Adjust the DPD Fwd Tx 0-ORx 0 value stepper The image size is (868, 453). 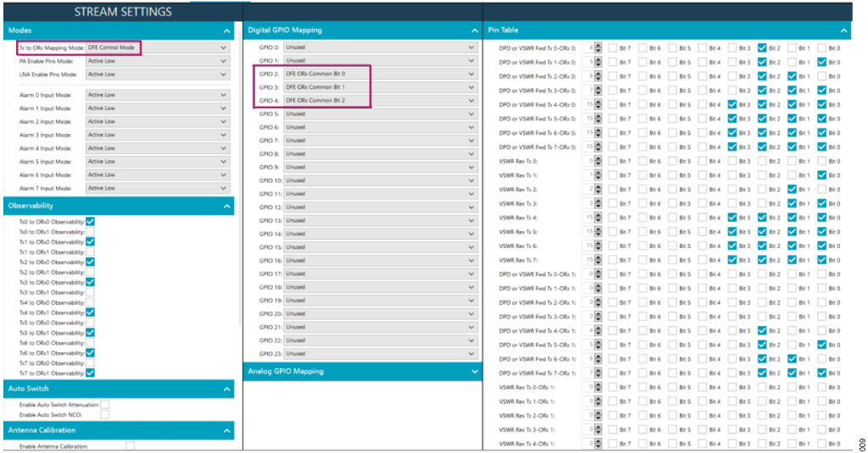[598, 48]
